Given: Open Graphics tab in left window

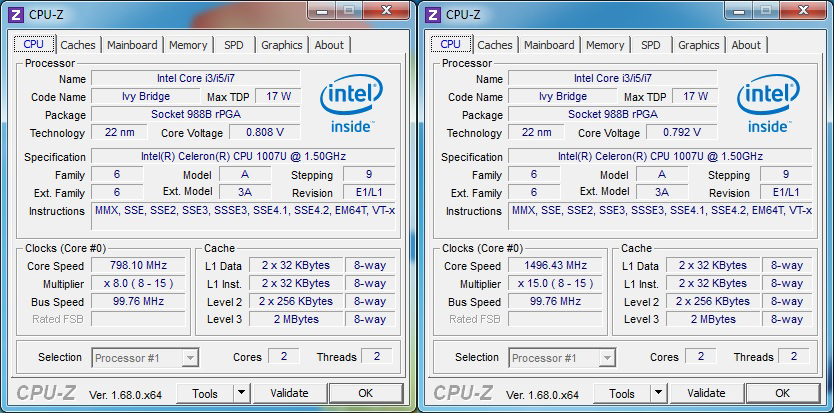Looking at the screenshot, I should (x=281, y=45).
